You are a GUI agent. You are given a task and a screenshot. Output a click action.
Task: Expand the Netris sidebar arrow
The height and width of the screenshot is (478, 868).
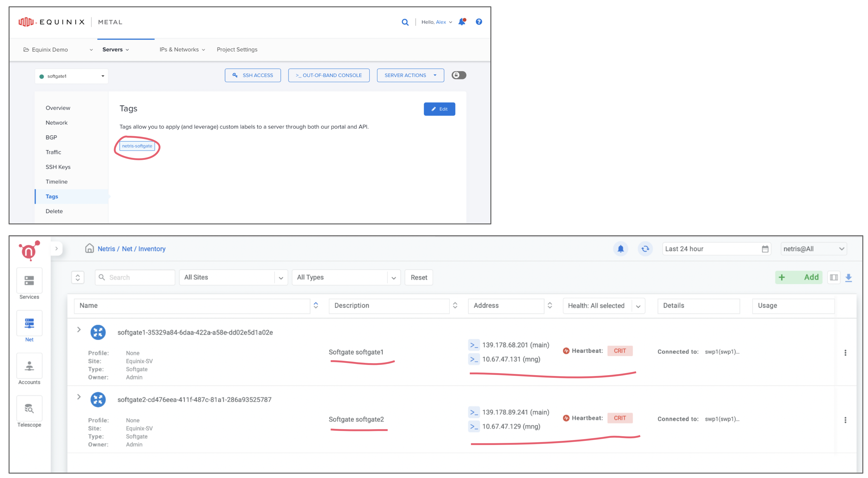click(x=57, y=249)
